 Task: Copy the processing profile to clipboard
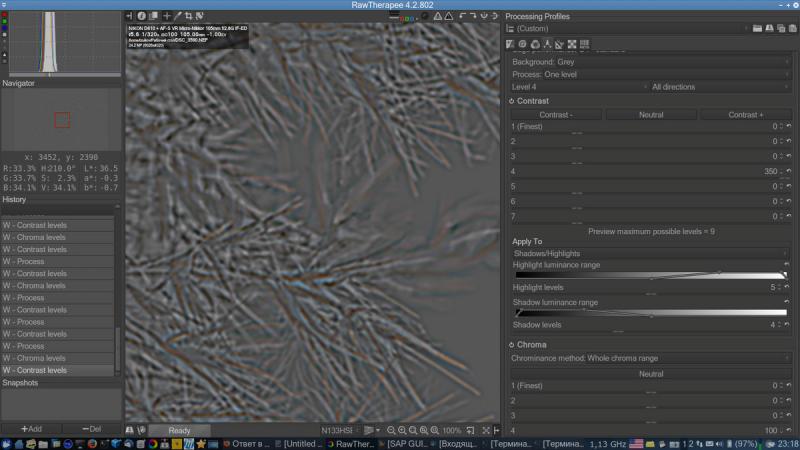pos(781,29)
